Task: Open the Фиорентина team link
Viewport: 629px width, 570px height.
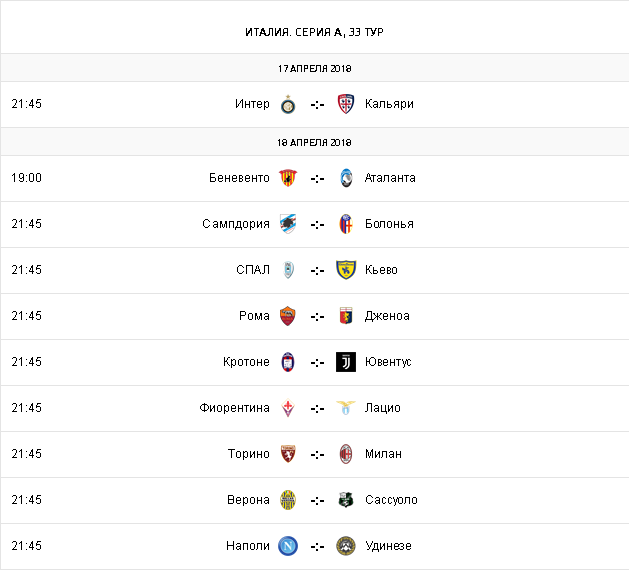Action: [235, 408]
